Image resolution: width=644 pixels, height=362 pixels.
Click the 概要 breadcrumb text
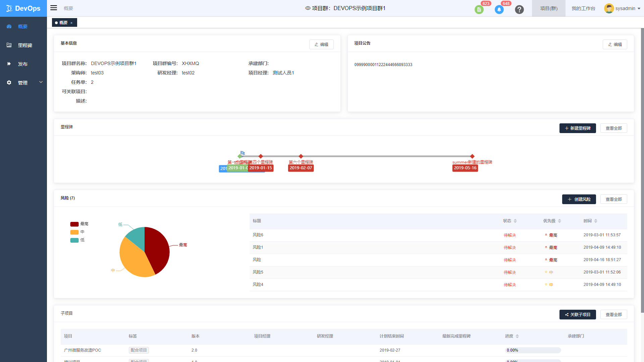coord(68,8)
